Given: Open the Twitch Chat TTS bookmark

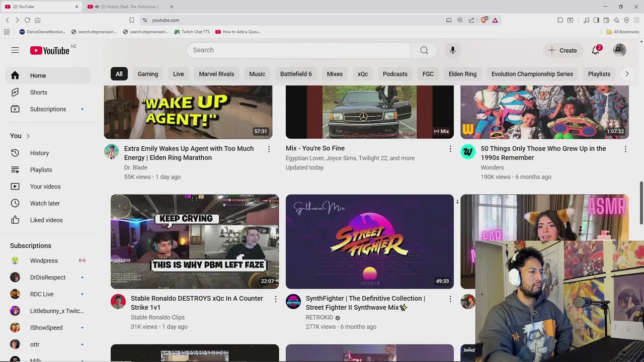Looking at the screenshot, I should pyautogui.click(x=192, y=32).
